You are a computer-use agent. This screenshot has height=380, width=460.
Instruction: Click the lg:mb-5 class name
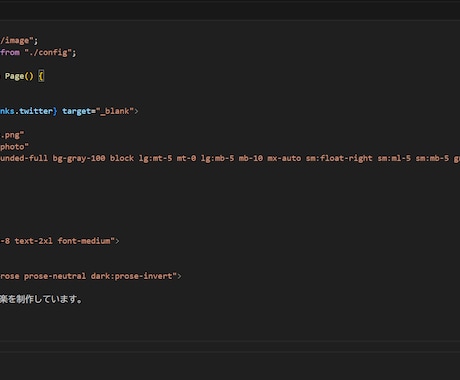(x=217, y=158)
